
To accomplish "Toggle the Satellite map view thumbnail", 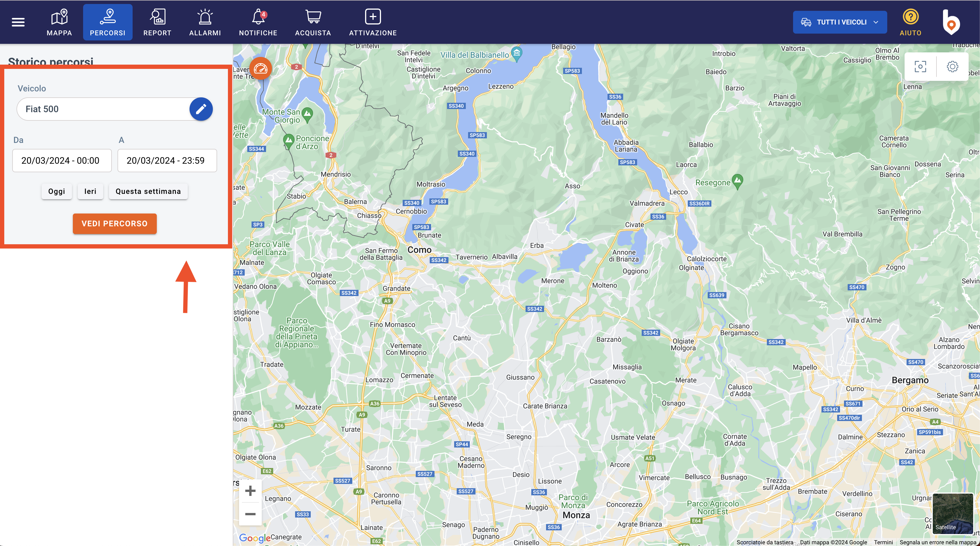I will point(953,513).
